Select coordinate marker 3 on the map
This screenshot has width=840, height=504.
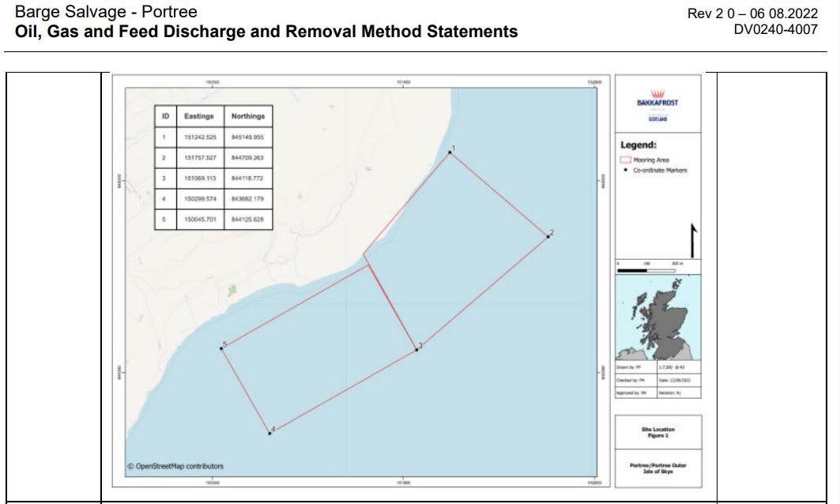416,348
